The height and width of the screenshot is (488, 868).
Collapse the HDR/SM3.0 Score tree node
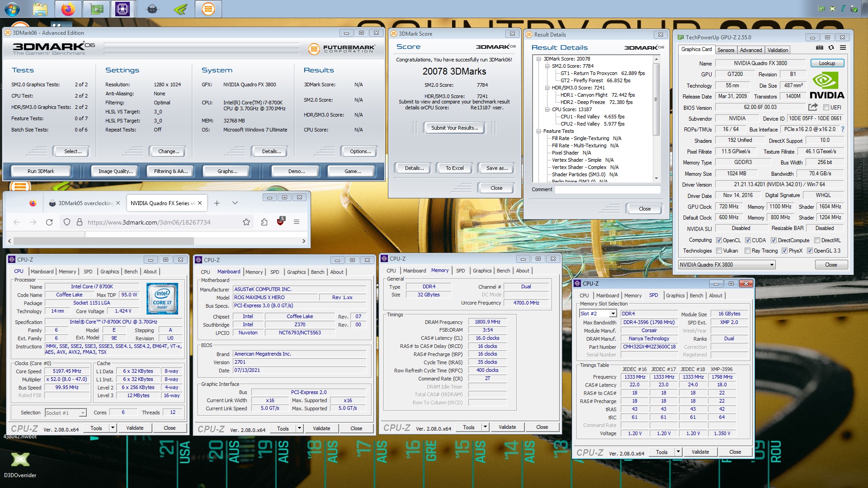(x=547, y=88)
